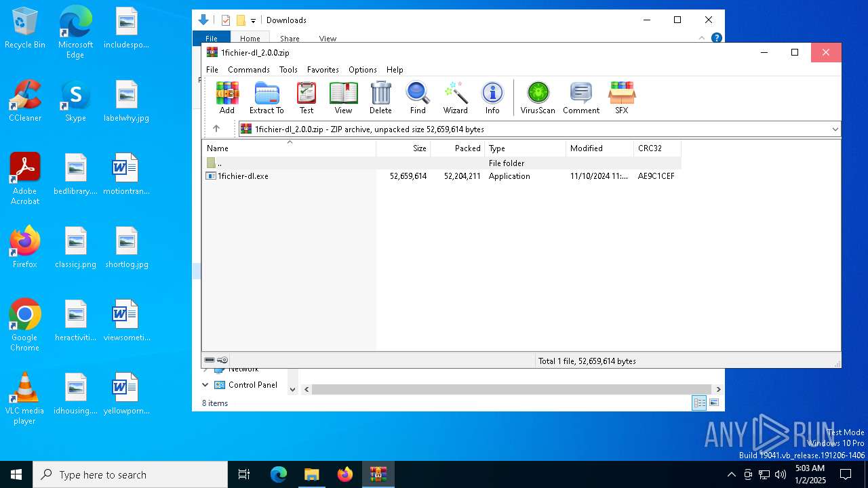Sort by Type column header
The width and height of the screenshot is (868, 488).
(526, 148)
